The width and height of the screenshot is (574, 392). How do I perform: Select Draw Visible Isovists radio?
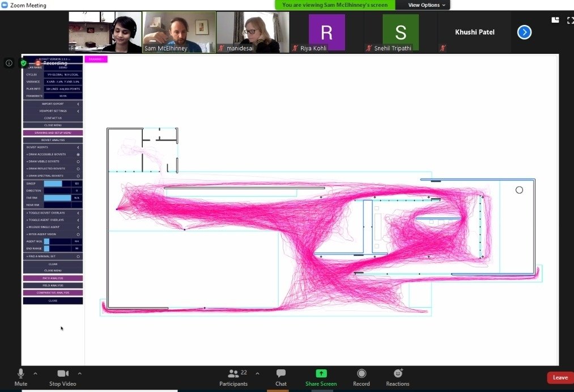[78, 161]
